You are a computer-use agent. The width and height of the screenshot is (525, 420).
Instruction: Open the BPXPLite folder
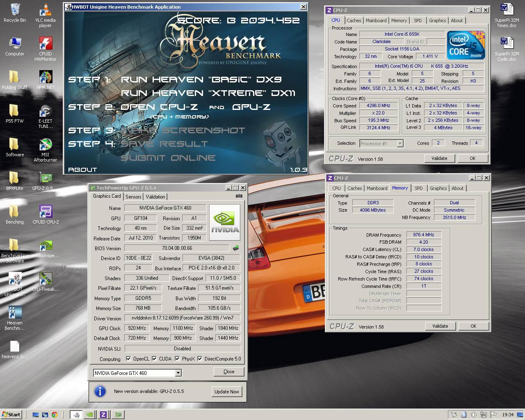[x=15, y=180]
